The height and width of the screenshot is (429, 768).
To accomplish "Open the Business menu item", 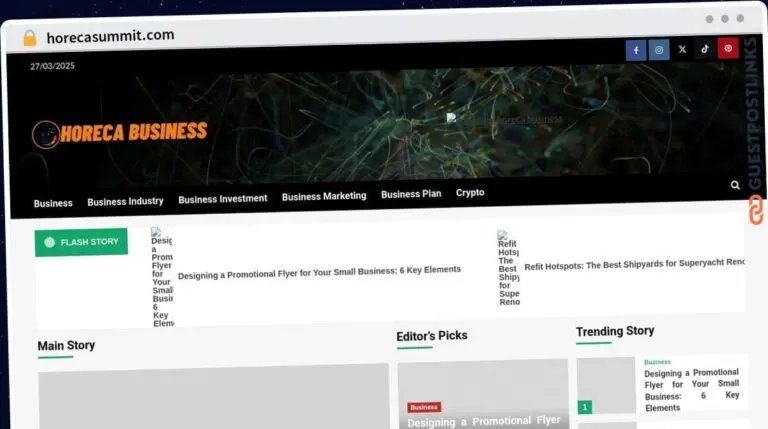I will (53, 203).
